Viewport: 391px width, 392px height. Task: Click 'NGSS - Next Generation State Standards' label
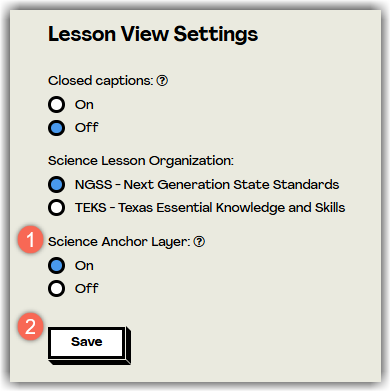pos(207,185)
